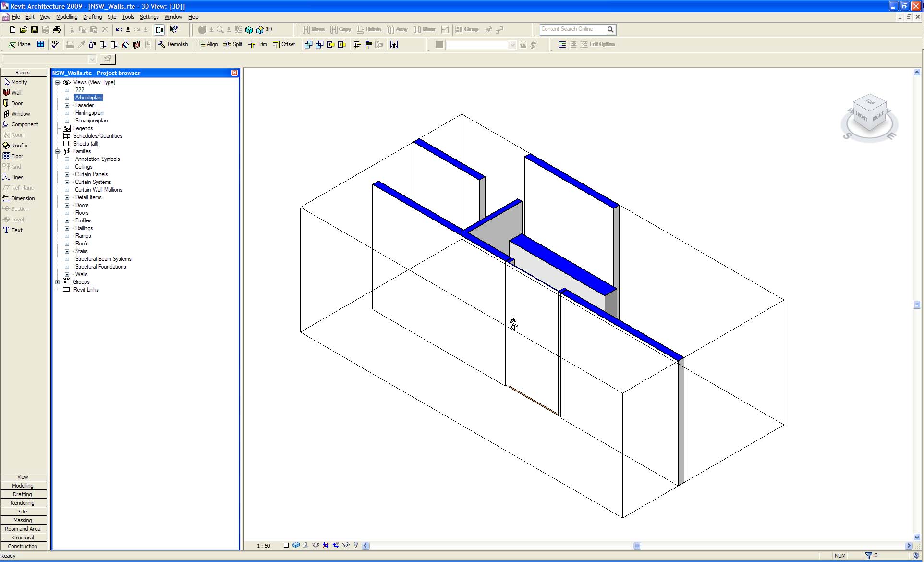This screenshot has width=924, height=562.
Task: Select the Trim tool
Action: click(x=257, y=44)
